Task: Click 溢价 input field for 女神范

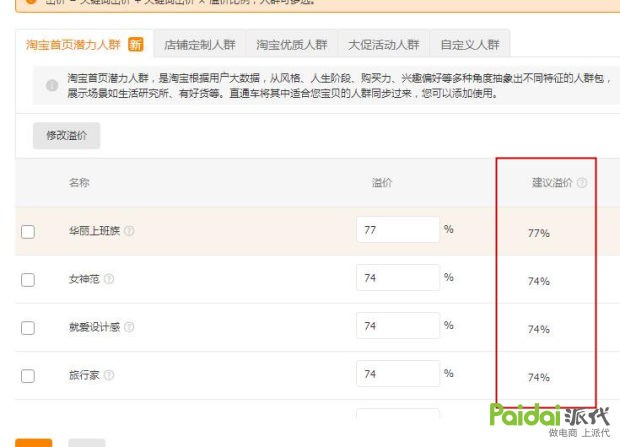Action: point(398,278)
